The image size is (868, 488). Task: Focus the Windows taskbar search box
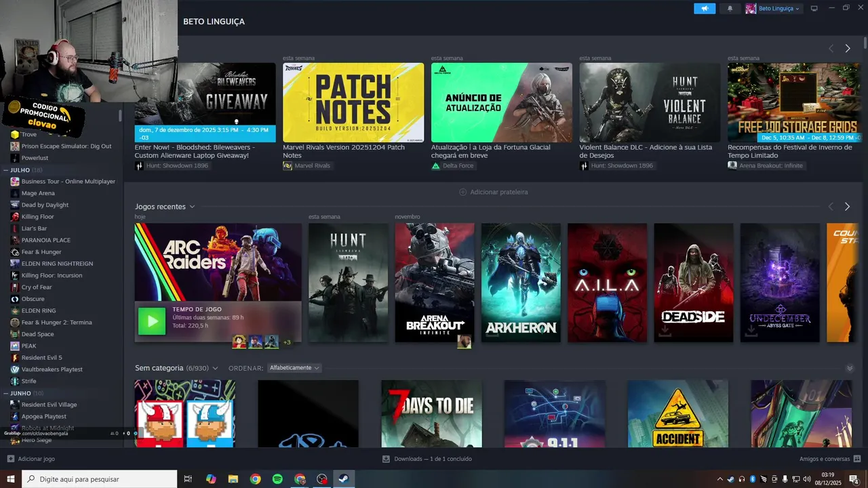point(100,479)
